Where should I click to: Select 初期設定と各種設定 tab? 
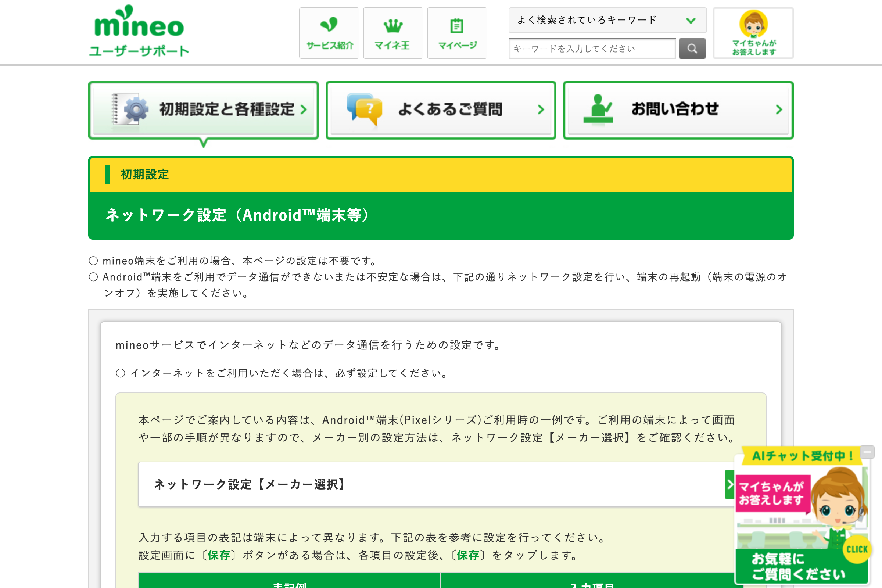(x=204, y=110)
